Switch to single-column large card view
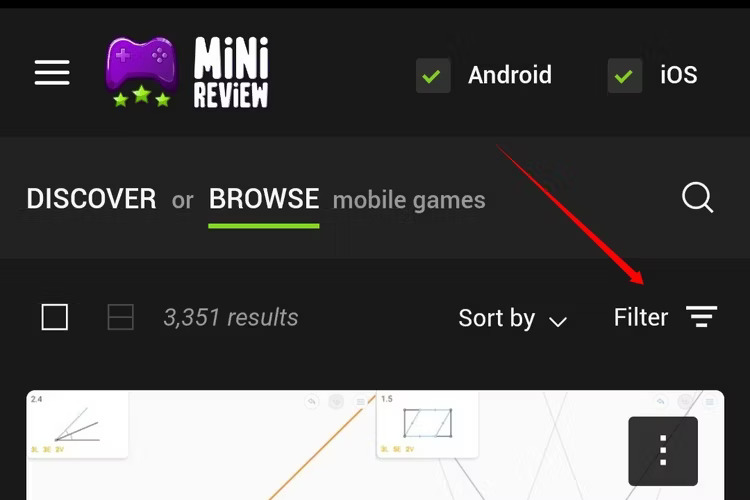 coord(55,317)
